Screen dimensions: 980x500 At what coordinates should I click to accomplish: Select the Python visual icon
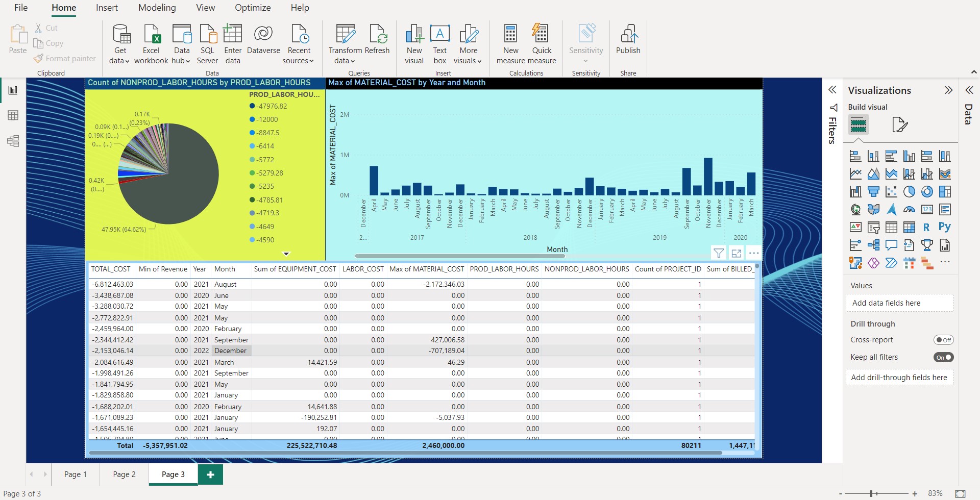(944, 228)
